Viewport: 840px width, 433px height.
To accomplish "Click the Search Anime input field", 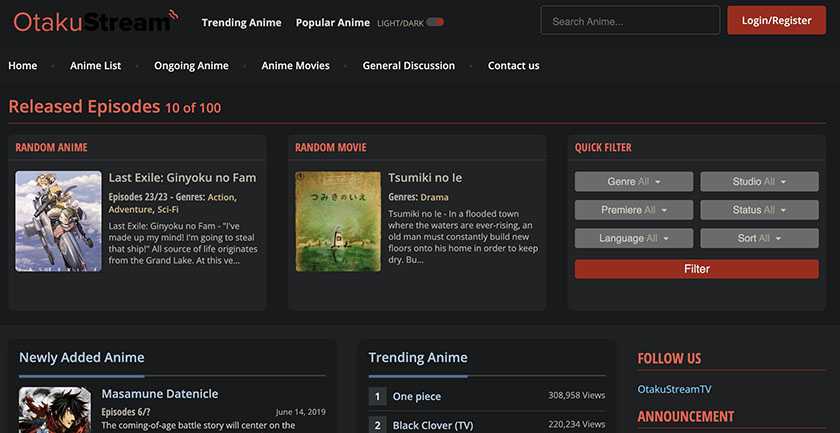I will tap(630, 20).
